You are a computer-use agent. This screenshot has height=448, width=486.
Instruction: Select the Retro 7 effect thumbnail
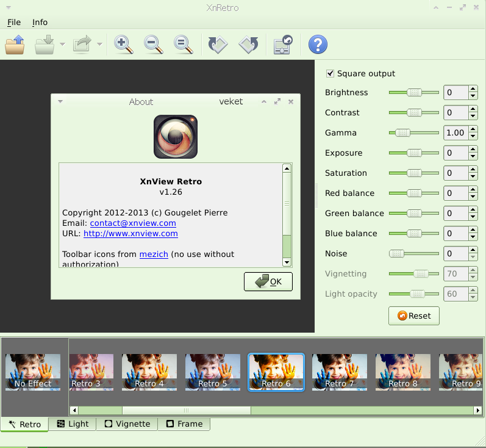tap(340, 372)
